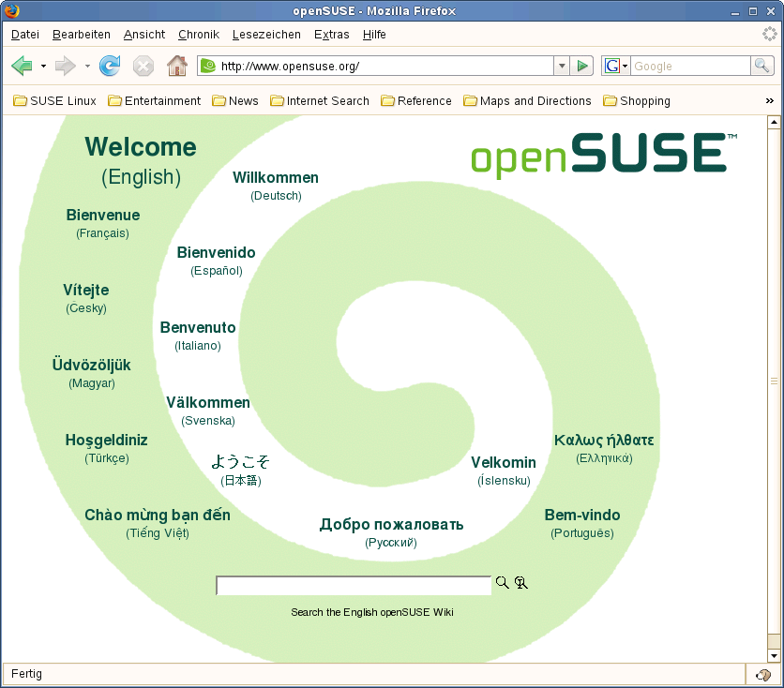Go to the Home page icon
This screenshot has height=688, width=784.
coord(177,66)
